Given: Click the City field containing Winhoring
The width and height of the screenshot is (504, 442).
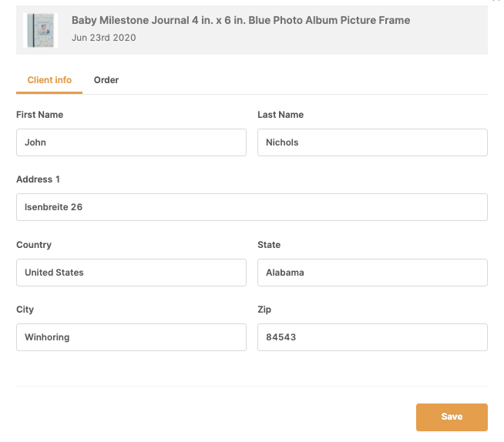Looking at the screenshot, I should click(132, 337).
